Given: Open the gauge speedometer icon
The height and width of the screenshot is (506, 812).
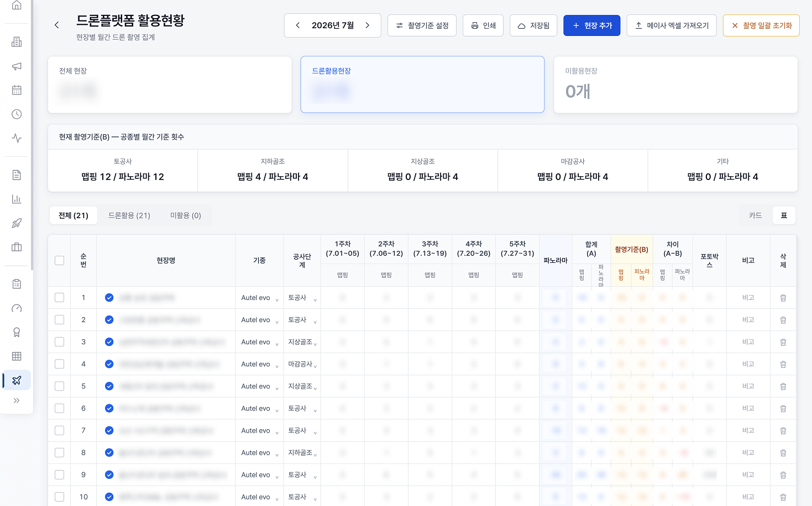Looking at the screenshot, I should (17, 308).
